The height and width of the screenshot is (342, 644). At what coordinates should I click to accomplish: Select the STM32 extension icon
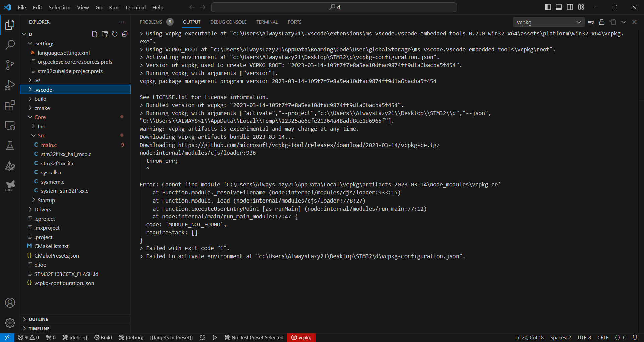pos(10,185)
